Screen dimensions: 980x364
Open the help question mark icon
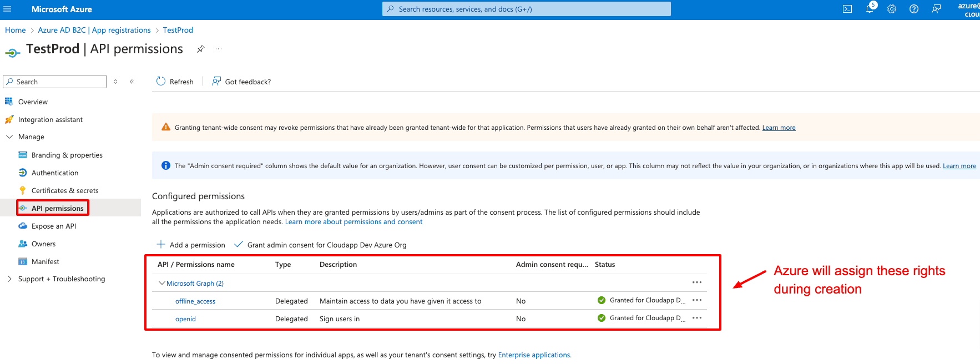(914, 9)
